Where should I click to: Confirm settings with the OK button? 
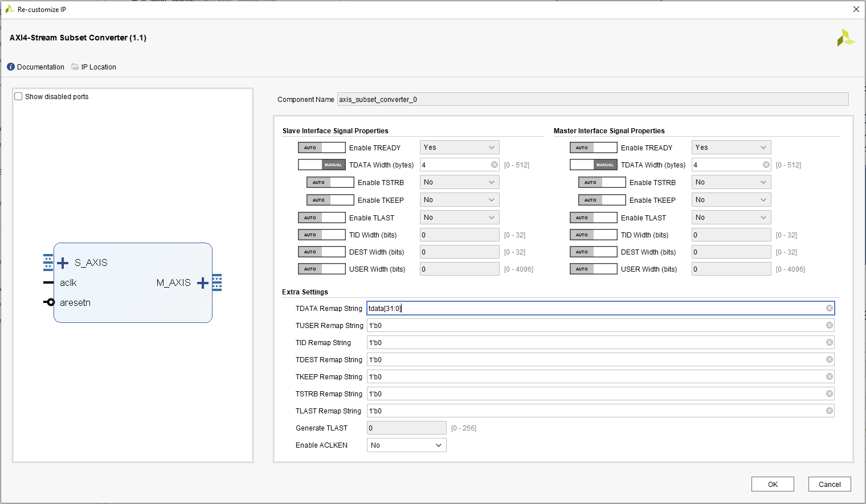[773, 483]
